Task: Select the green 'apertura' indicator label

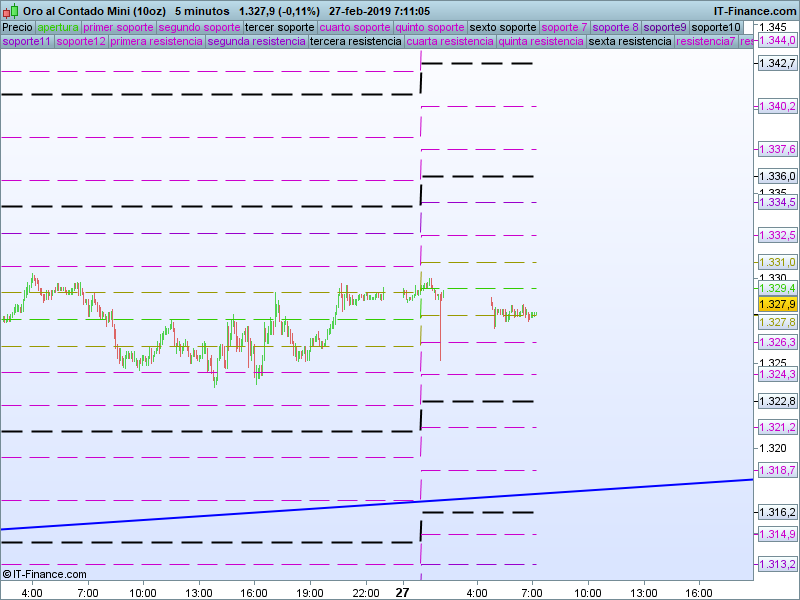Action: (57, 27)
